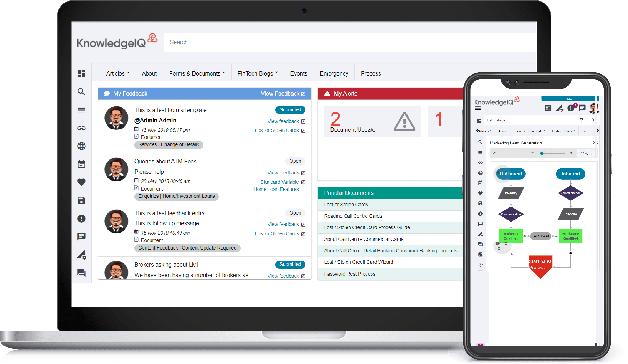
Task: Click the plus zoom-in button beside the slider
Action: [571, 153]
